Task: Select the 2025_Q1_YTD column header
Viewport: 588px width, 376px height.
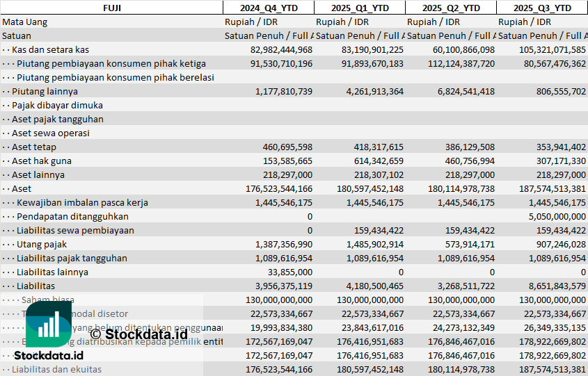Action: click(359, 8)
